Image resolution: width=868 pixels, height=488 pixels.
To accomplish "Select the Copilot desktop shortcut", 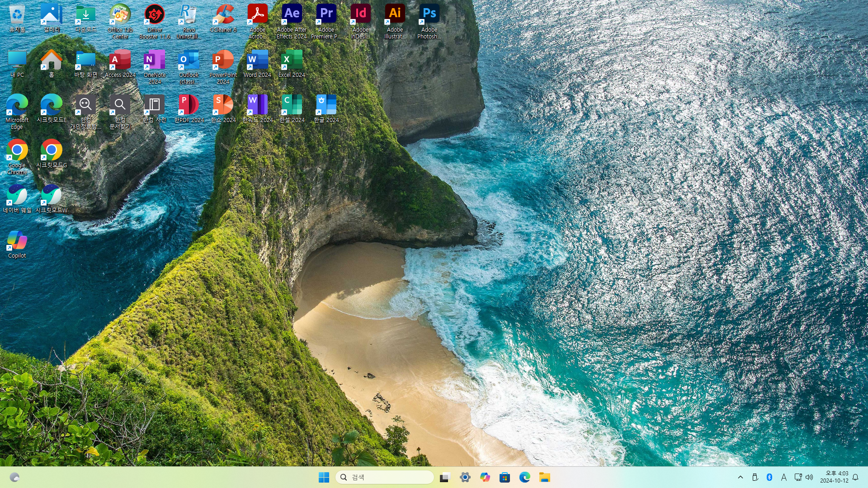I will coord(17,240).
